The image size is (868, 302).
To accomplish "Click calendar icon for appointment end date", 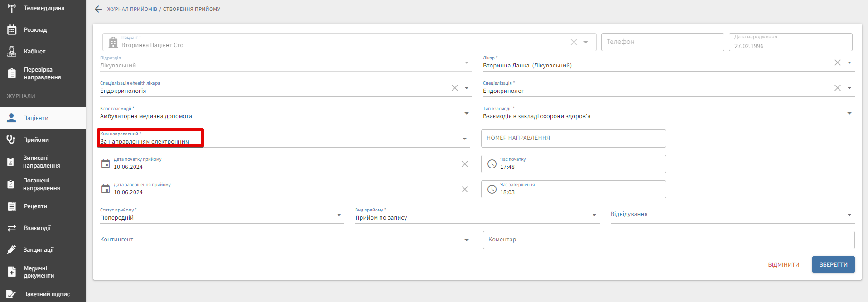I will click(x=106, y=189).
